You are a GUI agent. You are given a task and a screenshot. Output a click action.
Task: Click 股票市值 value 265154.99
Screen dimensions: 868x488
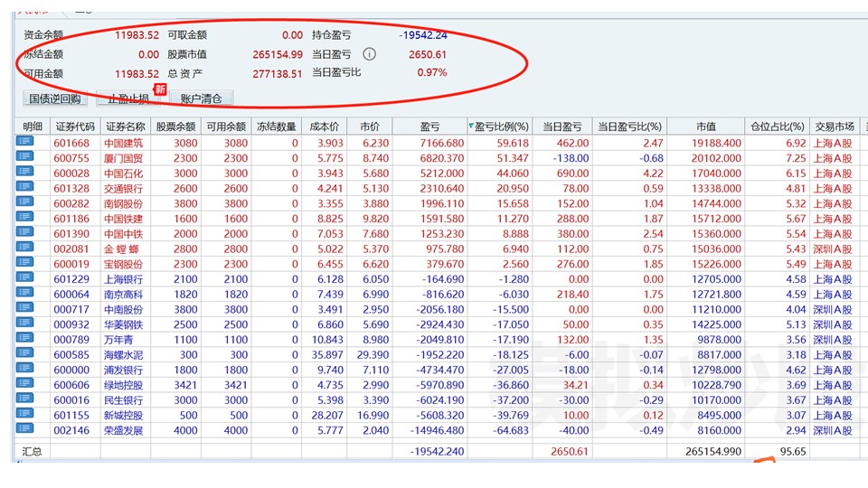click(278, 54)
